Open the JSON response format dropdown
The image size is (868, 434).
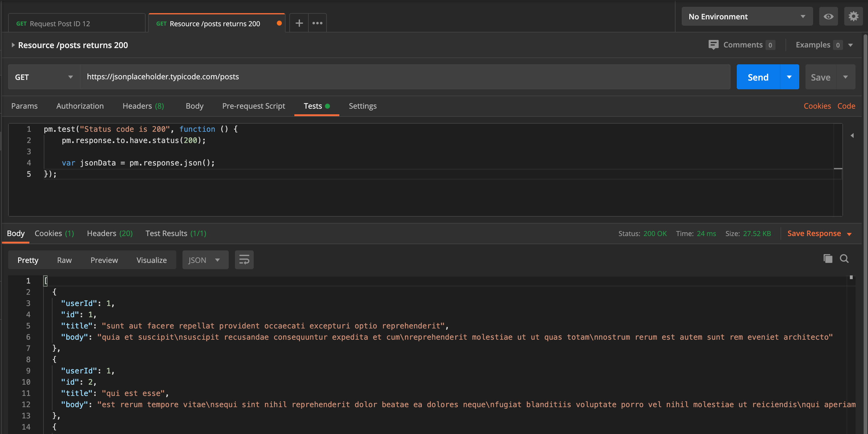(205, 259)
